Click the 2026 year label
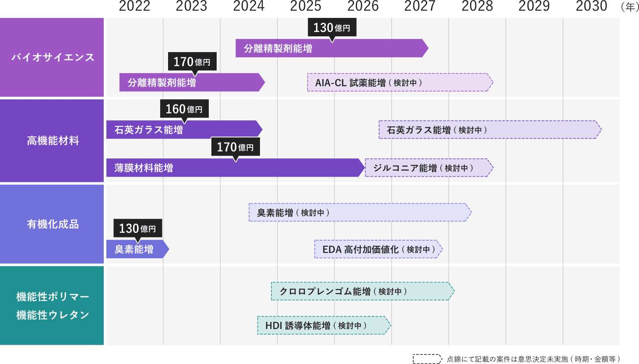The image size is (639, 364). click(363, 6)
